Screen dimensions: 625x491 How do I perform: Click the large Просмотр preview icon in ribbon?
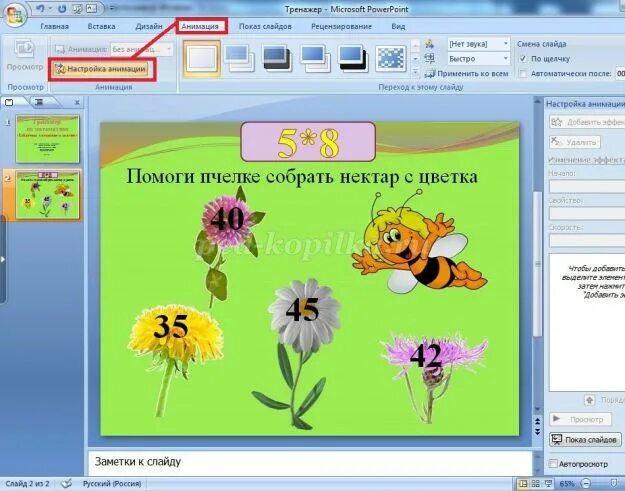(x=25, y=50)
